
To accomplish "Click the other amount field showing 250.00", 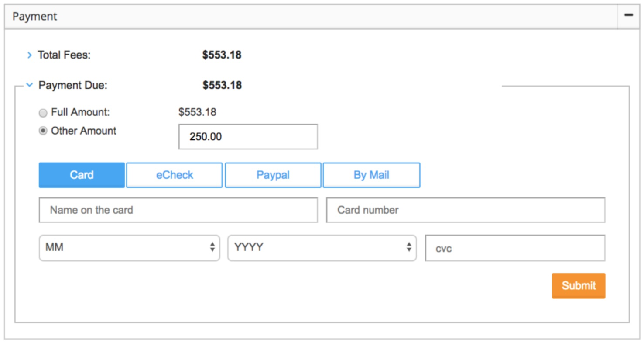I will (x=247, y=137).
